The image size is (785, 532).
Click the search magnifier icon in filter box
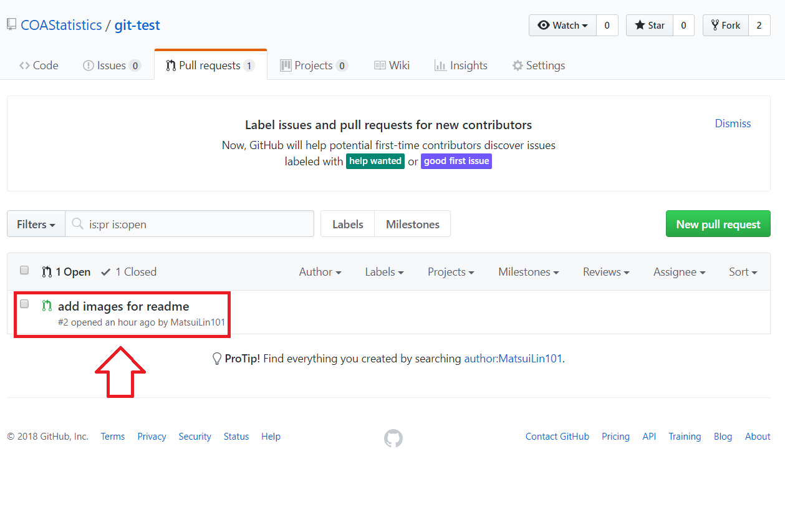pos(77,224)
